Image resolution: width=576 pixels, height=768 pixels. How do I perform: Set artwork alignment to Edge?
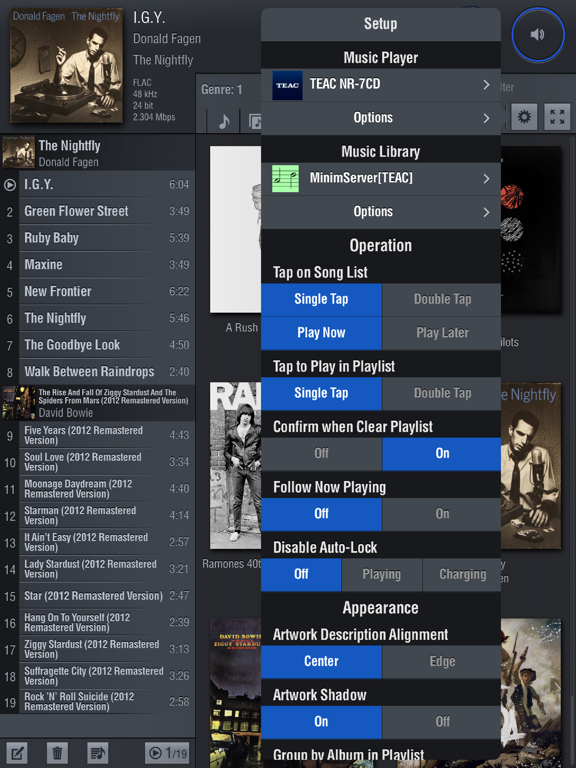click(x=442, y=661)
